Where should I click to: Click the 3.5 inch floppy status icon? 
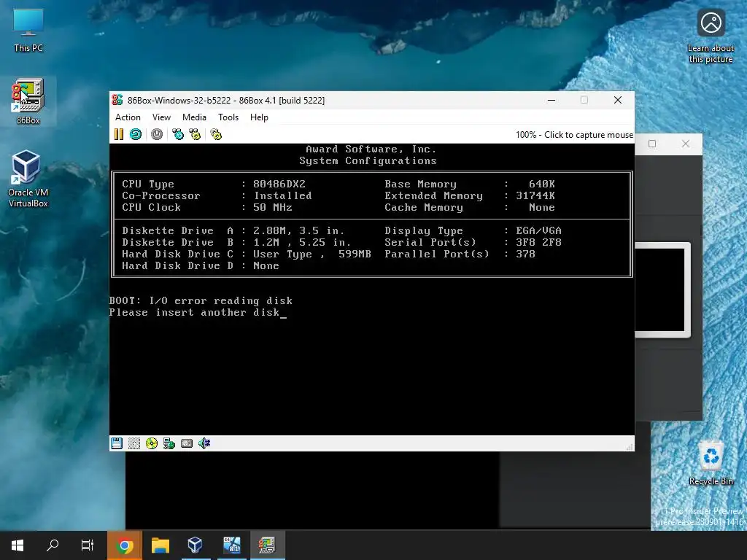[x=117, y=443]
